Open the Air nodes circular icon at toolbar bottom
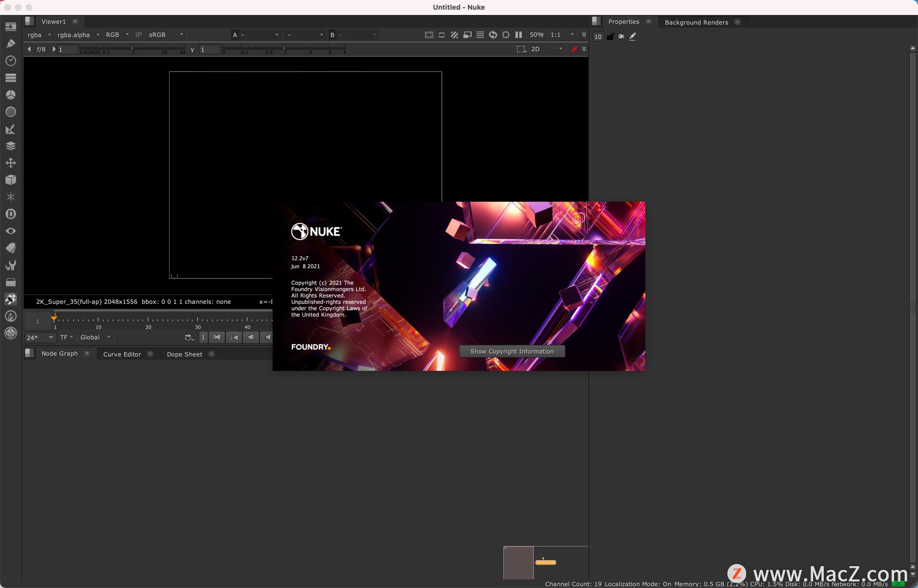The image size is (918, 588). tap(11, 333)
